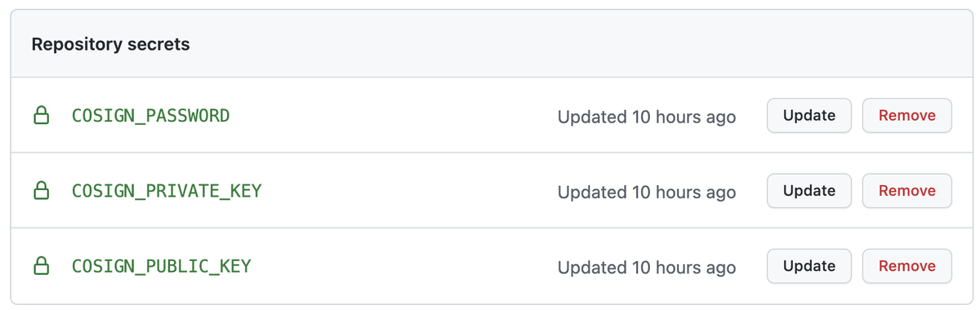Click the Repository secrets heading
Image resolution: width=980 pixels, height=310 pixels.
(111, 44)
